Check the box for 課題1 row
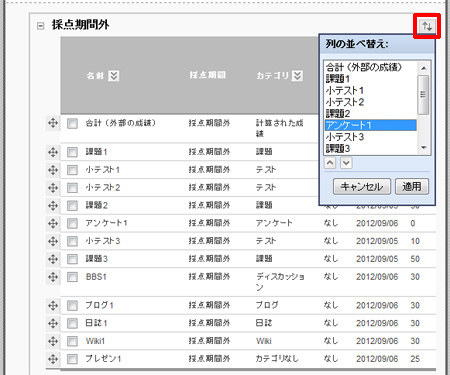 [72, 152]
